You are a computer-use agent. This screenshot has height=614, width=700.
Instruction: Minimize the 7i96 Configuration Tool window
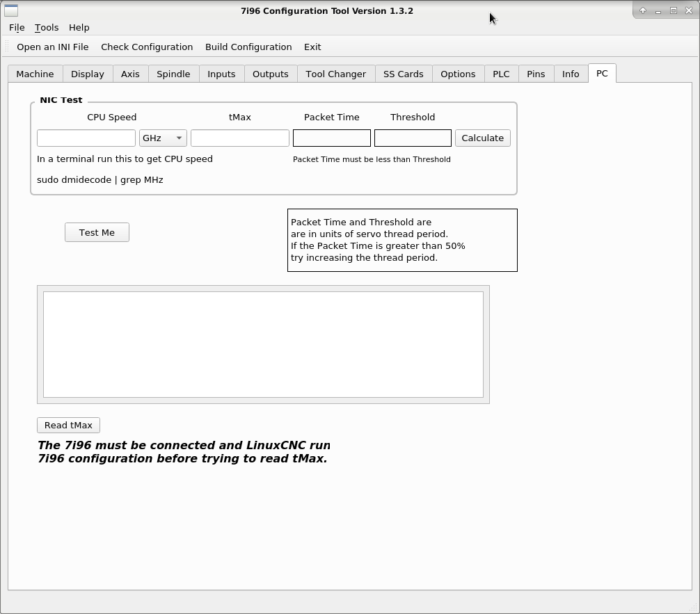(x=658, y=10)
